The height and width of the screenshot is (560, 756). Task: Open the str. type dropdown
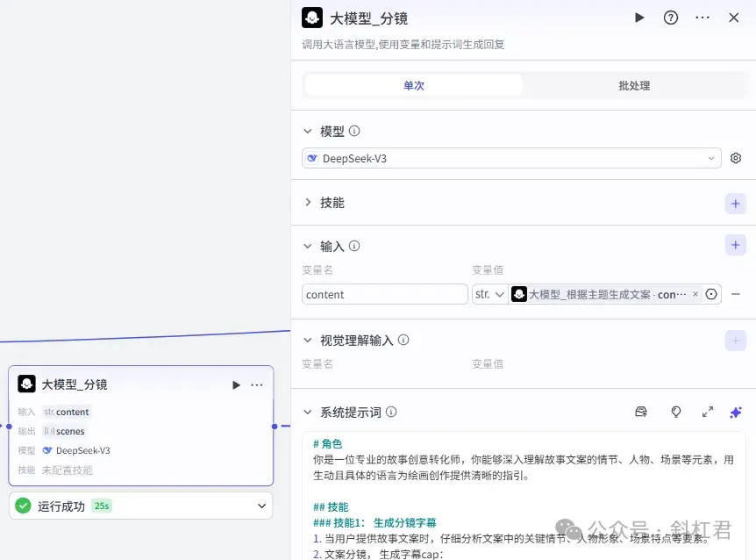(490, 294)
